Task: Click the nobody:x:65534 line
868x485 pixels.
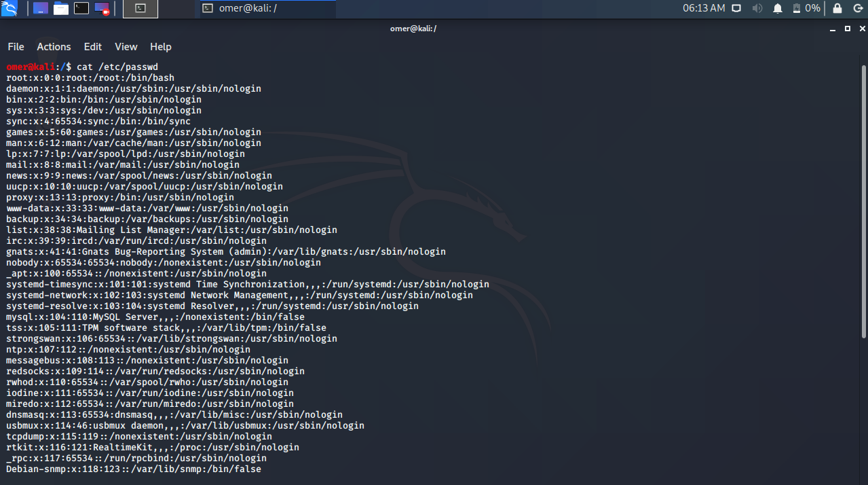Action: [164, 262]
